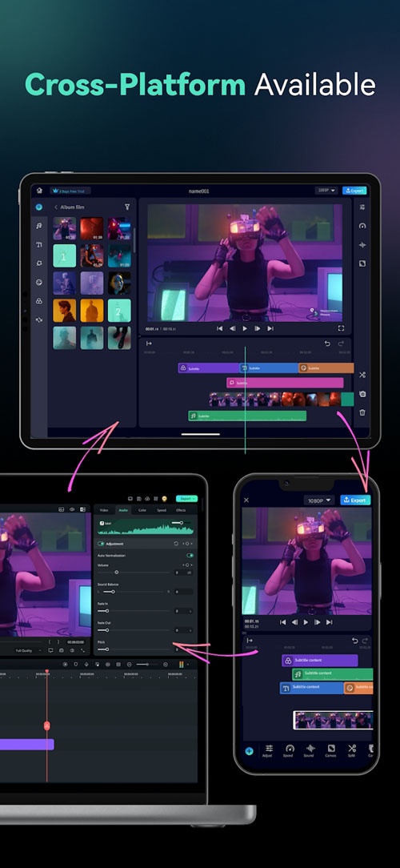Viewport: 400px width, 868px height.
Task: Click the trash delete icon on tablet
Action: click(362, 412)
